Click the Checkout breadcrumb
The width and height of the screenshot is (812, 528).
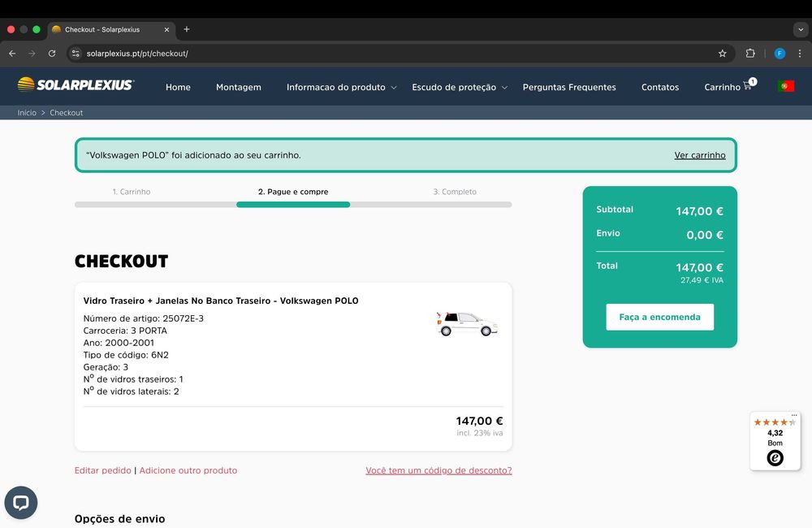67,112
